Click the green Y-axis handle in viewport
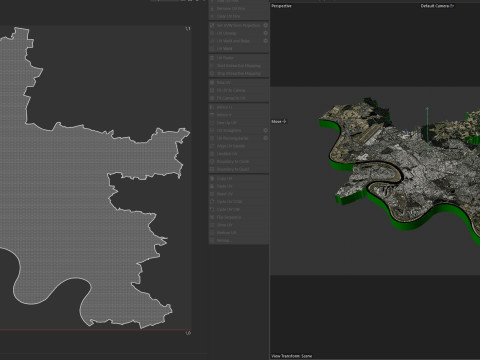 click(427, 130)
